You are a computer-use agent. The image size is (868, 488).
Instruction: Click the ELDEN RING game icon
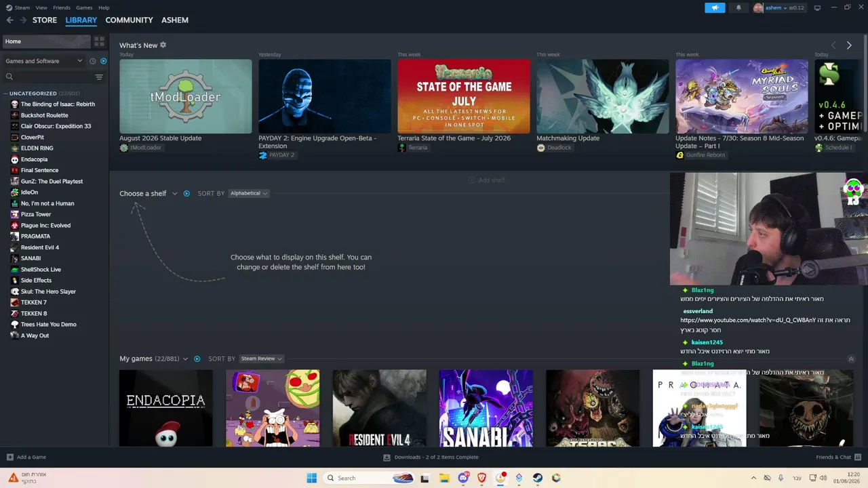14,148
